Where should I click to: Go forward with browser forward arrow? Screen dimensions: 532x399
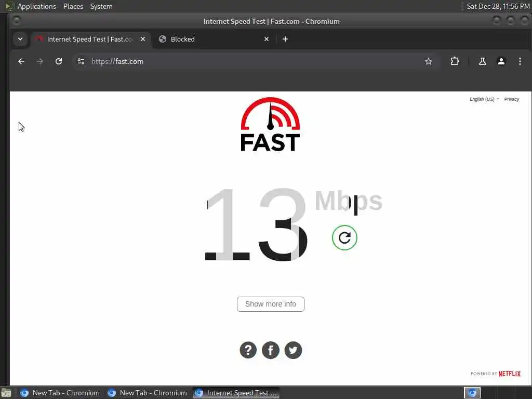click(39, 61)
